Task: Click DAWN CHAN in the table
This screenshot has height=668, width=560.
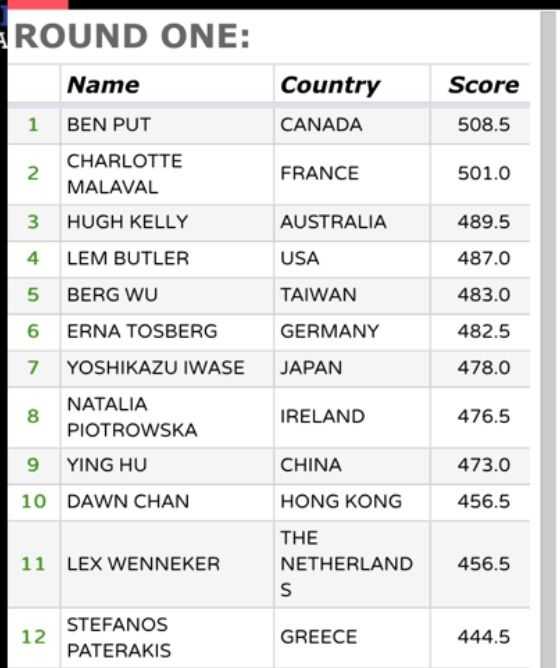Action: point(128,501)
